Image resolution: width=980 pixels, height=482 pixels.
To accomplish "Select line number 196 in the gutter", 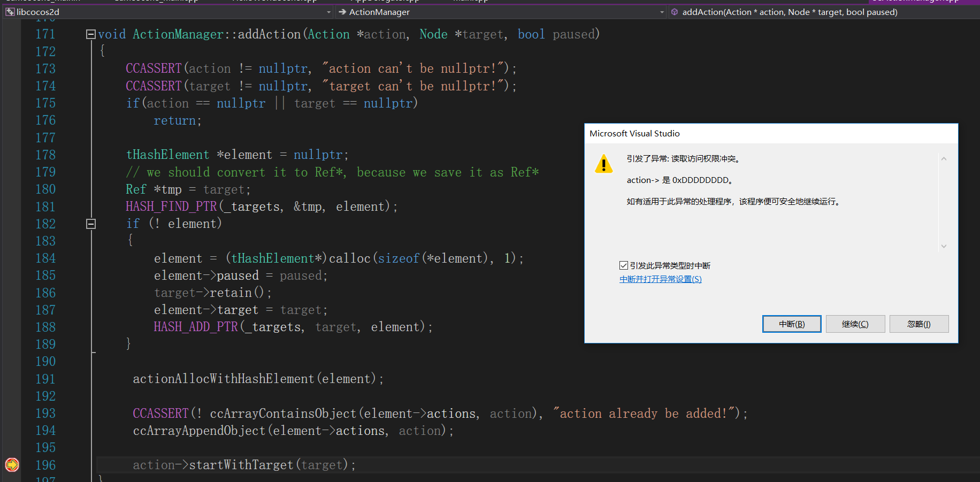I will click(45, 465).
